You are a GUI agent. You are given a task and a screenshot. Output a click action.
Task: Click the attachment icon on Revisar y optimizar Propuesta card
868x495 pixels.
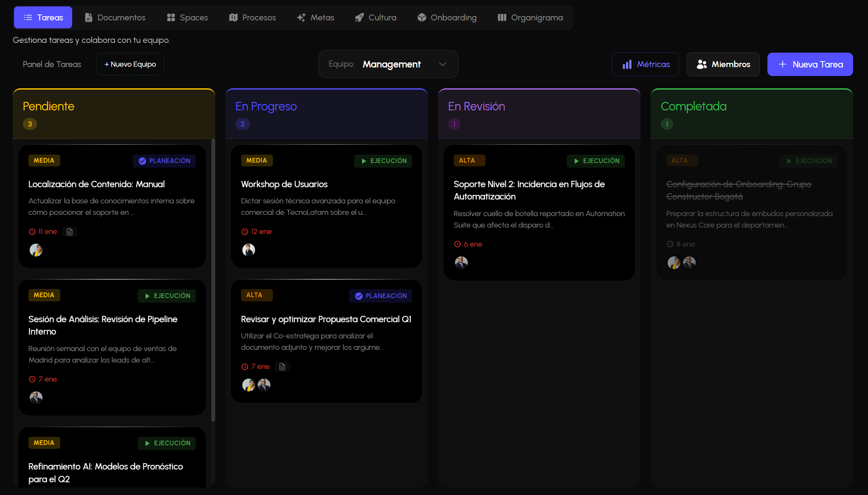coord(282,367)
